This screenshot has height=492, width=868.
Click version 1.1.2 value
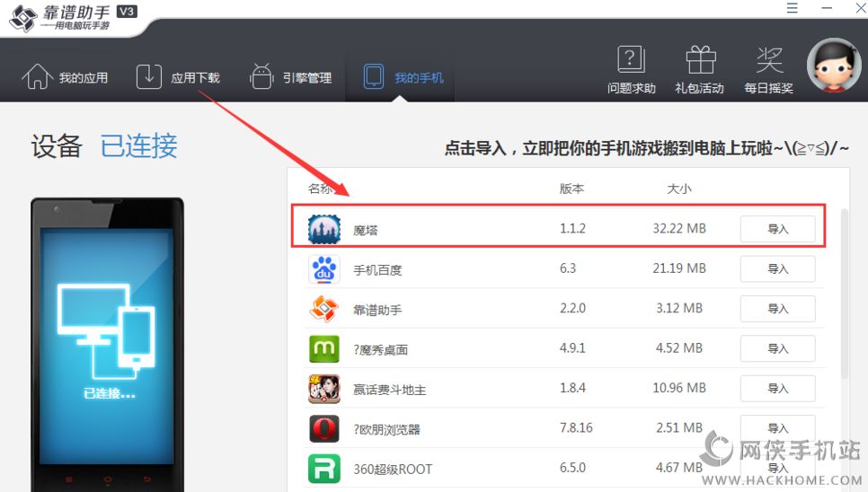click(x=572, y=228)
